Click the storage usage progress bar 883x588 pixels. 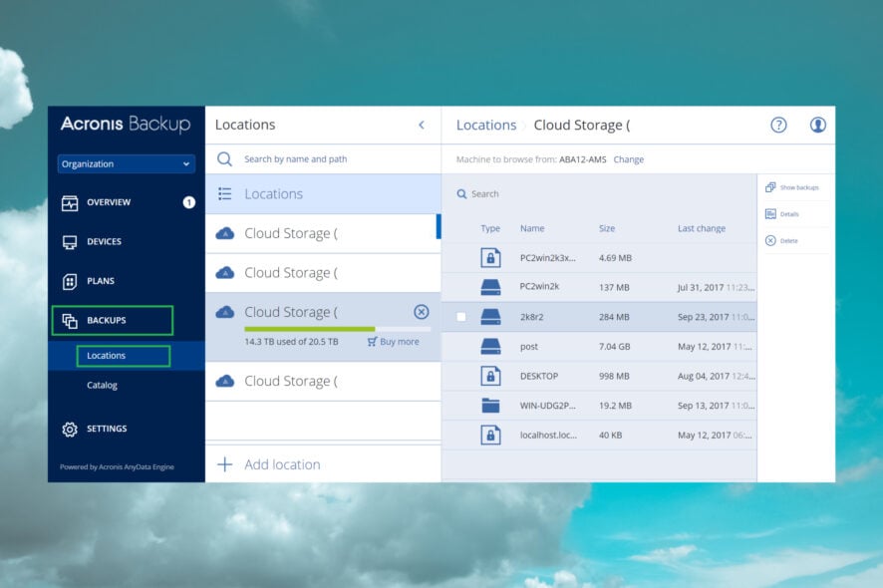pyautogui.click(x=337, y=329)
